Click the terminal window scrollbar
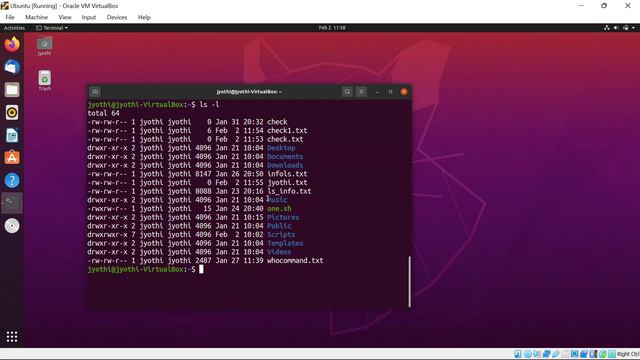Image resolution: width=640 pixels, height=360 pixels. 409,282
